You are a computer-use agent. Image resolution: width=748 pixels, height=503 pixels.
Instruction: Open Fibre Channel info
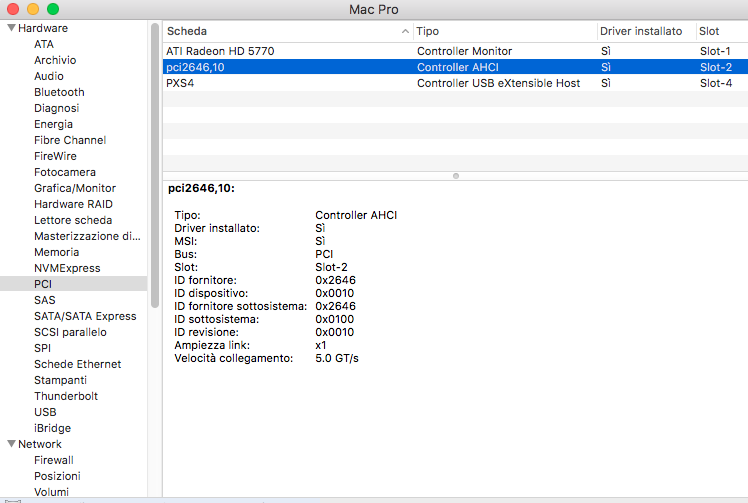[x=70, y=140]
